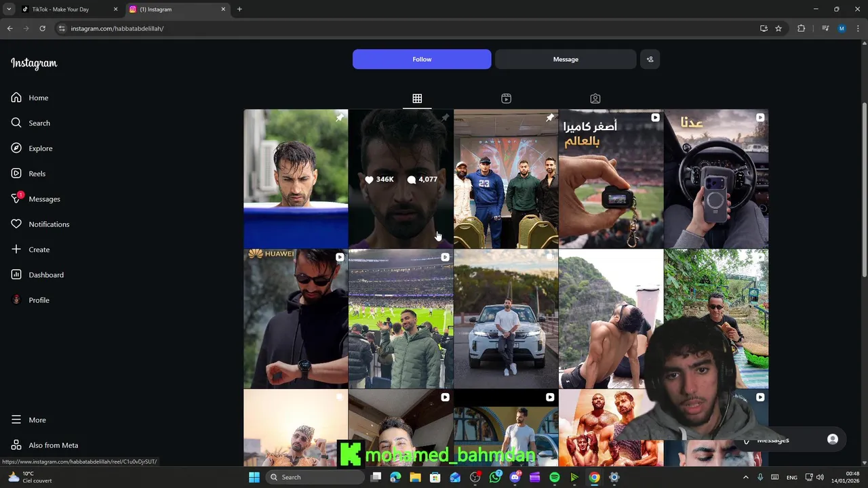Open the Instagram Home page
The image size is (868, 488).
click(29, 98)
